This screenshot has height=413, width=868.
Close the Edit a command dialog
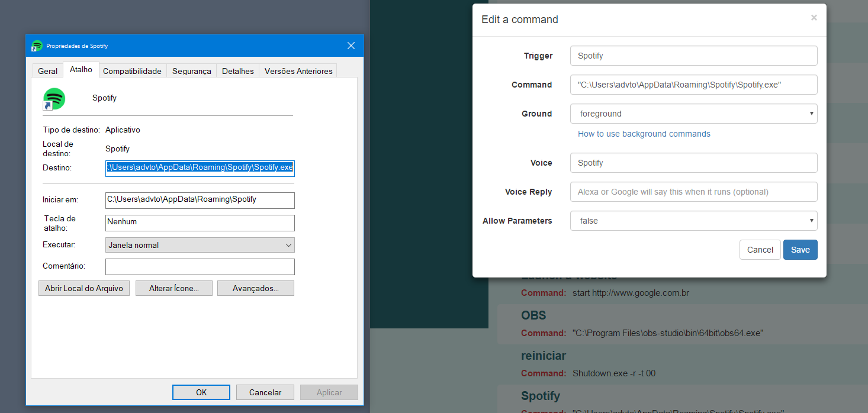point(814,18)
